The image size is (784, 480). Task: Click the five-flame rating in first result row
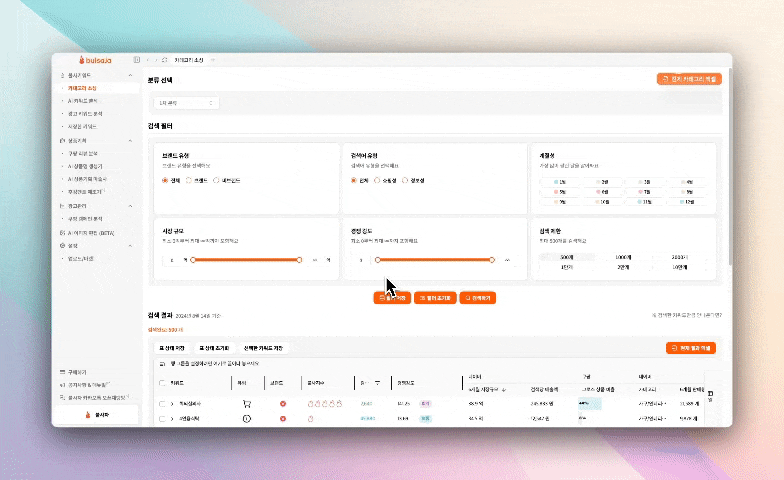pyautogui.click(x=324, y=404)
